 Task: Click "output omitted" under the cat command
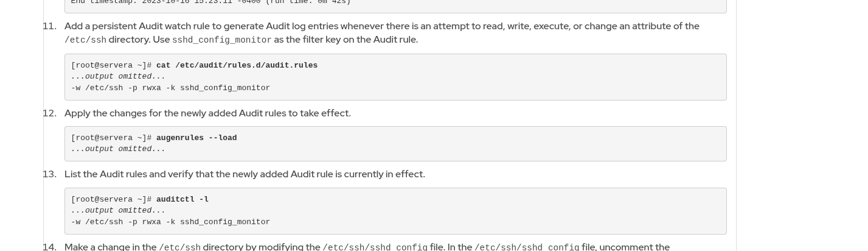(118, 76)
